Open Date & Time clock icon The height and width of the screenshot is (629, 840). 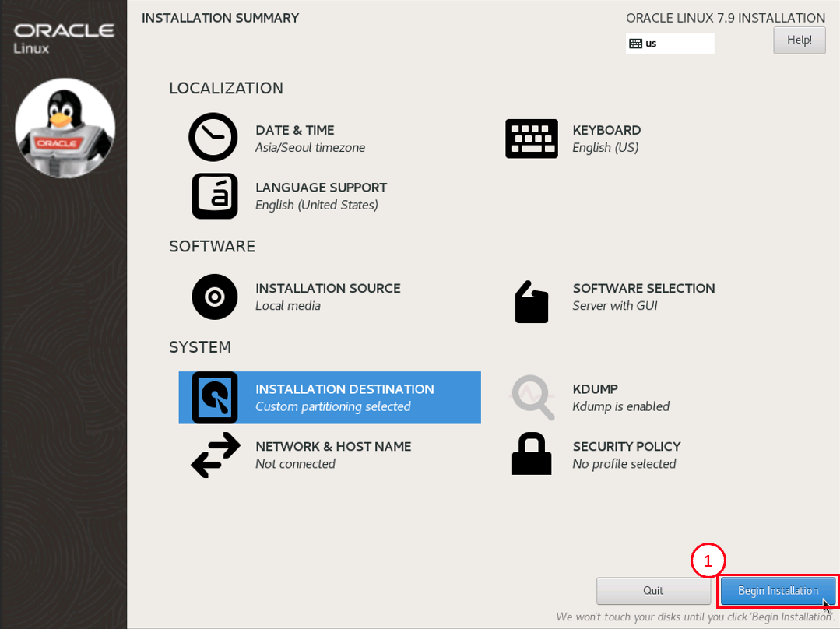213,137
